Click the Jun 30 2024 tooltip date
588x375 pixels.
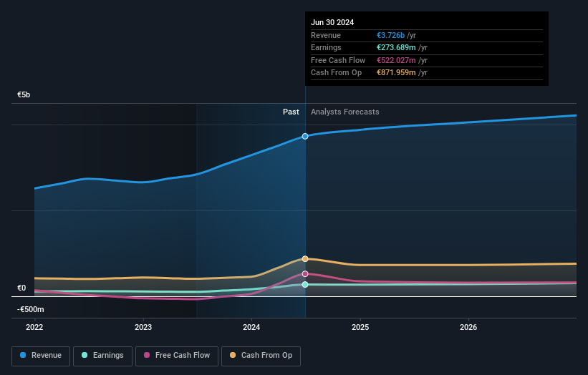[332, 22]
